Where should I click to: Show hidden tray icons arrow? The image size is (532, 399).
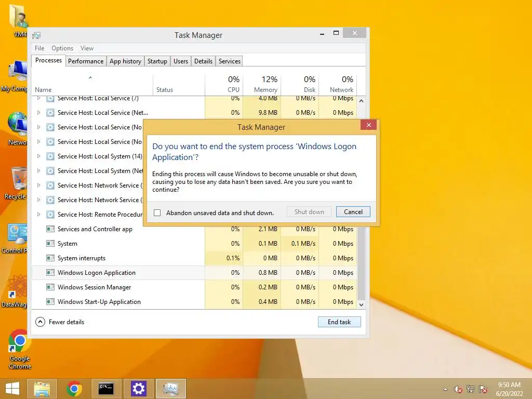[x=445, y=389]
